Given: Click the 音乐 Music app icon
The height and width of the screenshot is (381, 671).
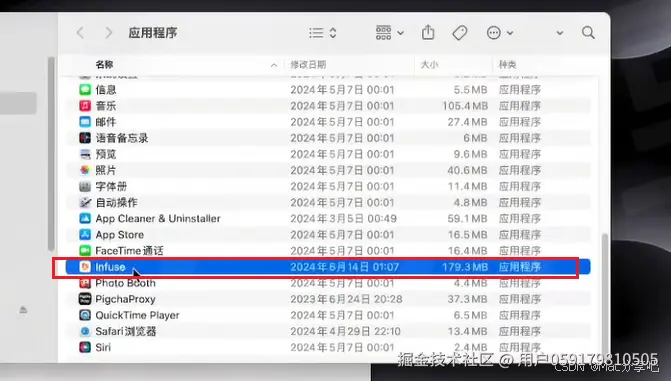Looking at the screenshot, I should (85, 106).
